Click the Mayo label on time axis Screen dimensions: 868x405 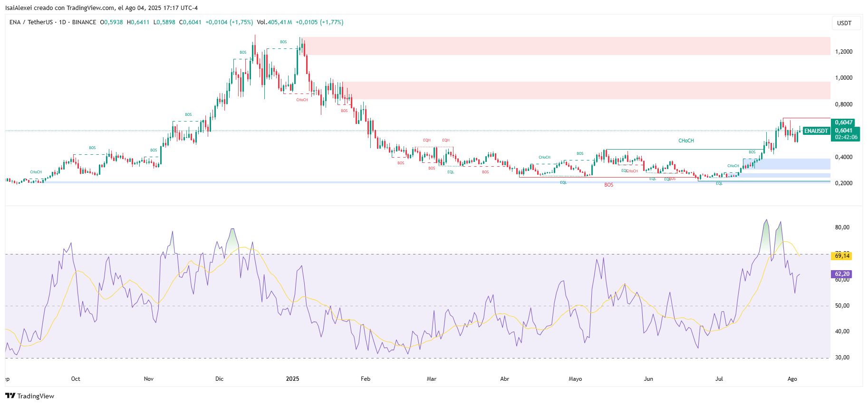(575, 379)
